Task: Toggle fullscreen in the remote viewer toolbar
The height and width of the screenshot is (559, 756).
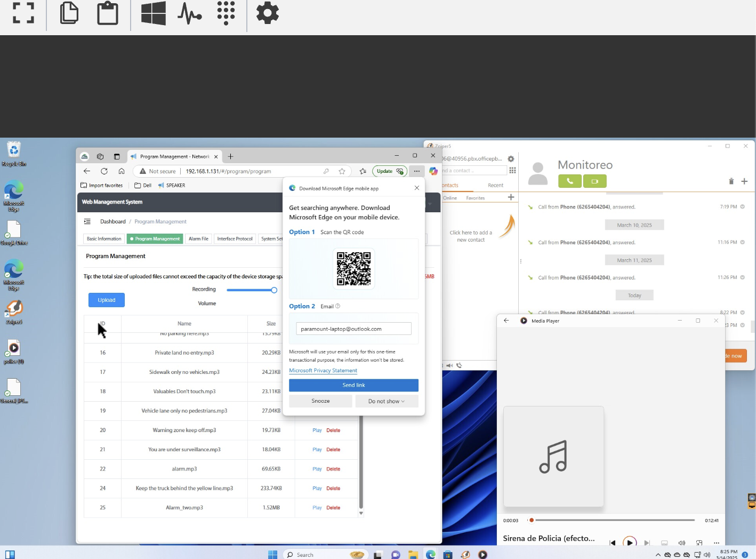Action: pyautogui.click(x=23, y=13)
